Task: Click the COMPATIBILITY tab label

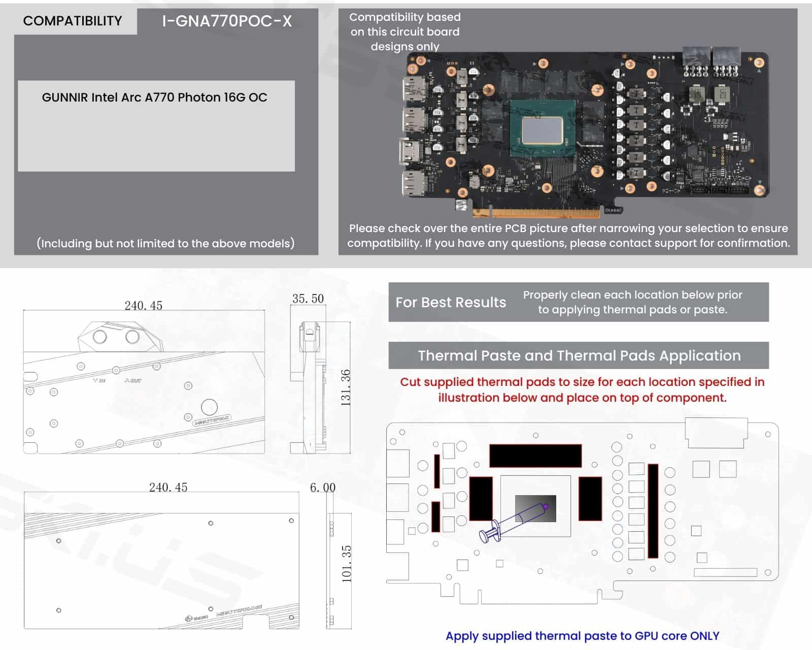Action: (73, 21)
